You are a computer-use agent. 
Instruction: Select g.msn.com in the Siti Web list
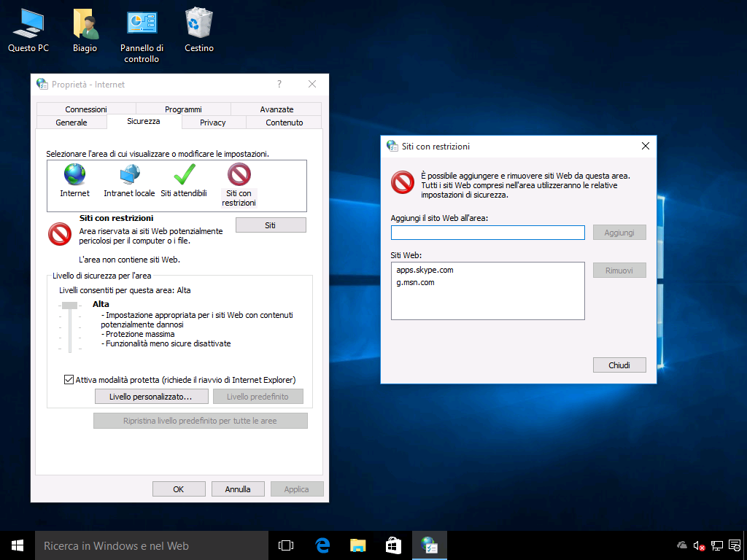click(415, 282)
